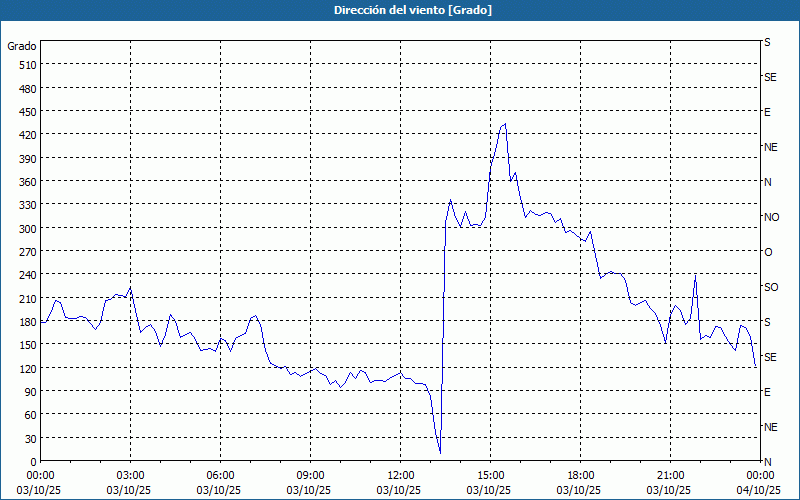The height and width of the screenshot is (500, 800).
Task: Click the 270 degree tick label
Action: [24, 252]
